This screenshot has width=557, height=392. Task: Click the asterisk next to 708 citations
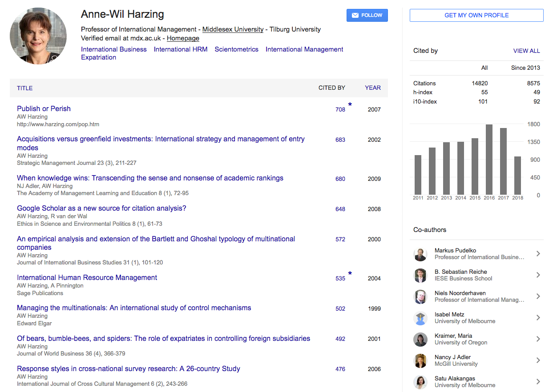click(350, 105)
